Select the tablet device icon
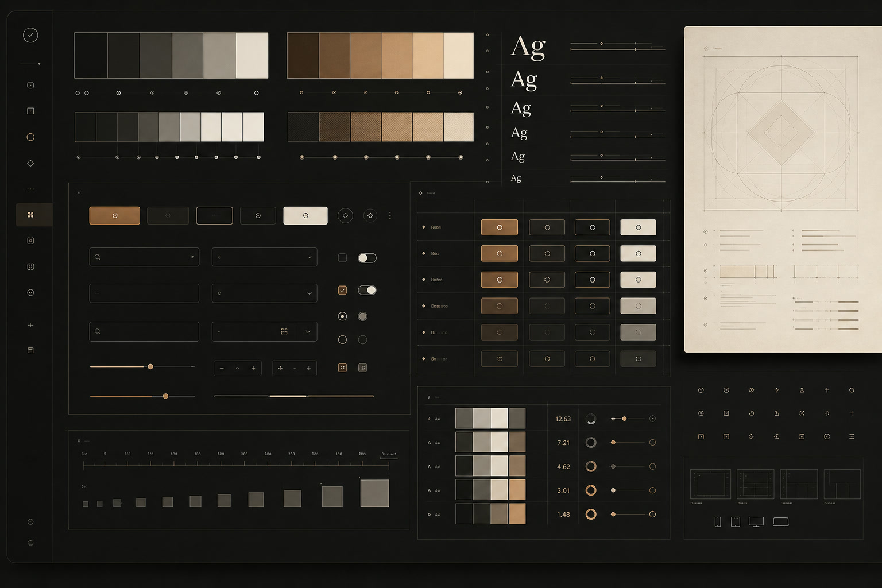882x588 pixels. coord(735,521)
